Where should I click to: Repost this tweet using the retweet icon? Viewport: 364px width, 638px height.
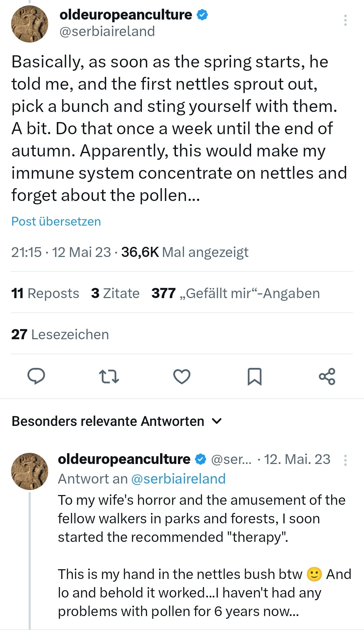pyautogui.click(x=109, y=376)
